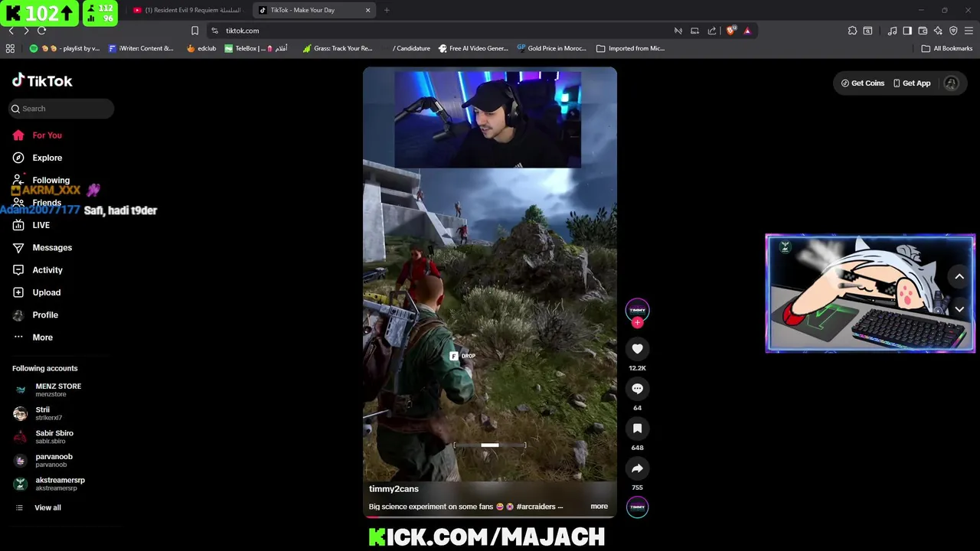Viewport: 980px width, 551px height.
Task: Open Grass: Track Your Re... bookmark
Action: point(337,48)
